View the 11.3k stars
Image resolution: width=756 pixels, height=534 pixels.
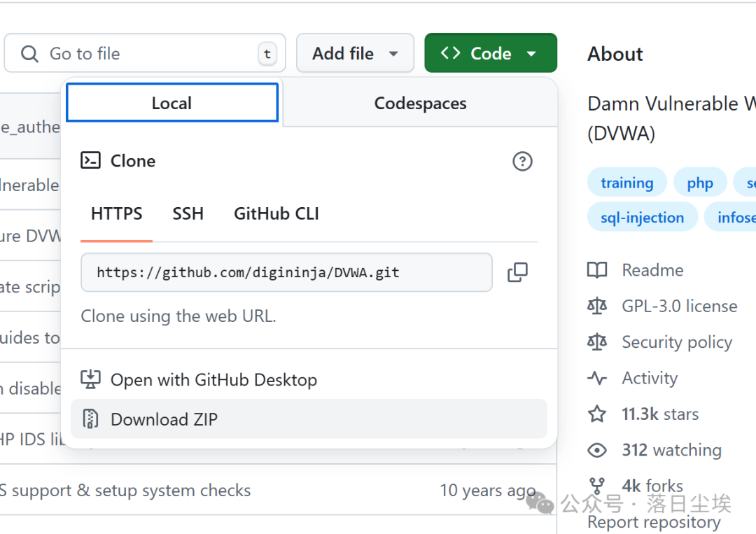(x=660, y=414)
